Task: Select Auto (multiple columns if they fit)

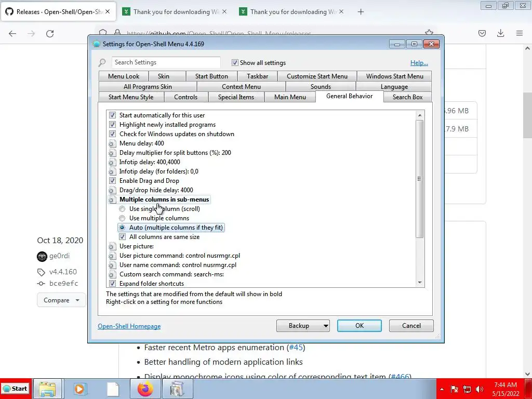Action: coord(122,228)
